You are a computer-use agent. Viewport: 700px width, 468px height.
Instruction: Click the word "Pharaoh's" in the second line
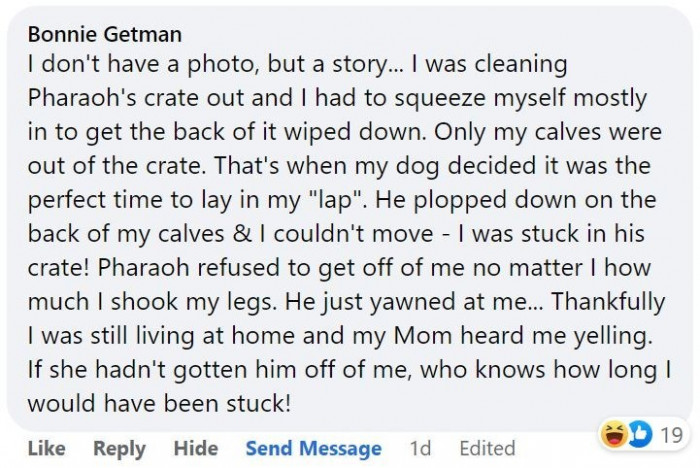pyautogui.click(x=79, y=98)
